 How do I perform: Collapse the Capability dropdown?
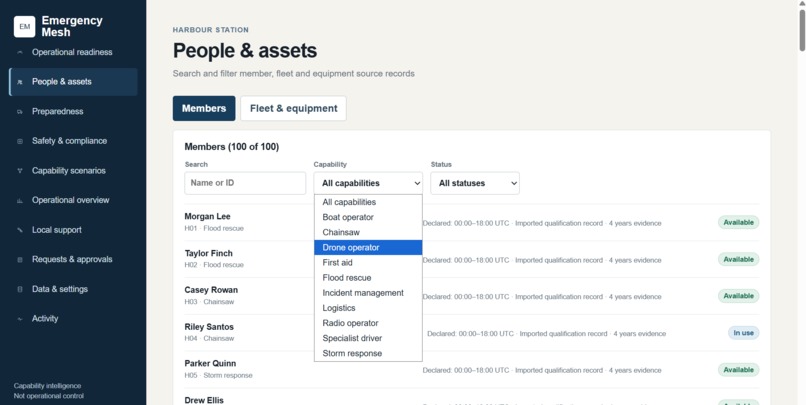pos(368,183)
